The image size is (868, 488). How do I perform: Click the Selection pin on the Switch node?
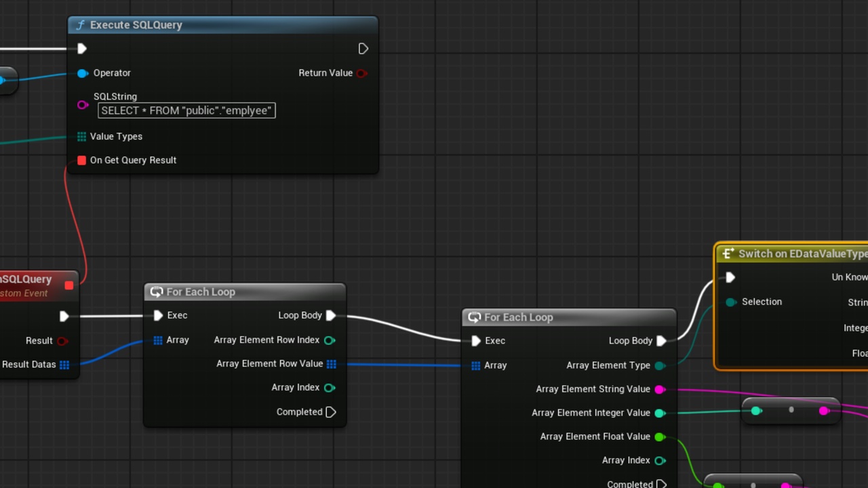pyautogui.click(x=730, y=302)
